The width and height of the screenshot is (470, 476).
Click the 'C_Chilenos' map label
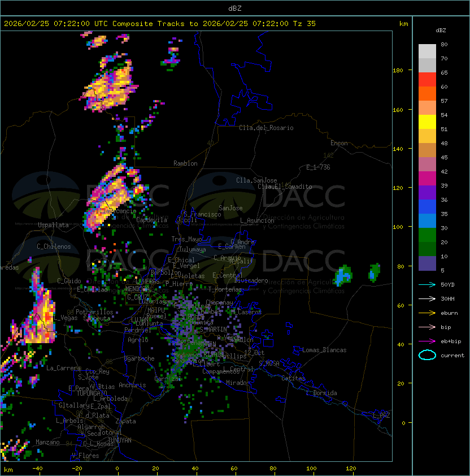(54, 246)
